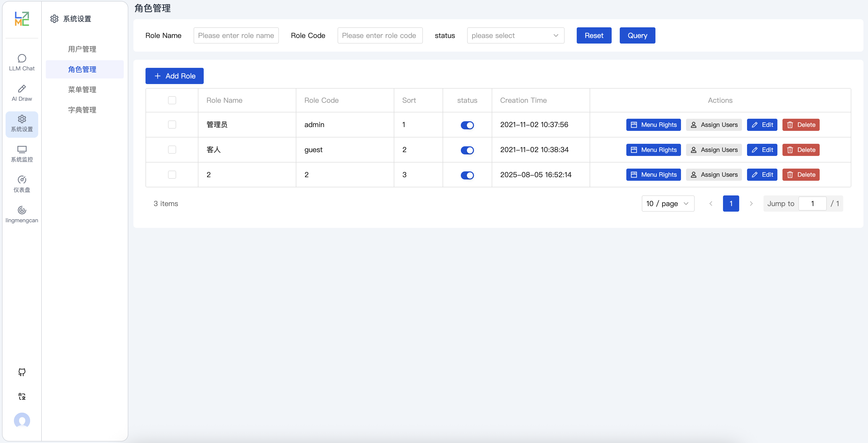Open the AI Draw pencil icon
The height and width of the screenshot is (443, 868).
coord(22,89)
